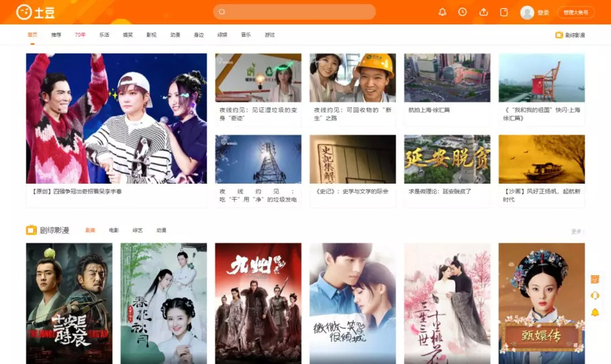The width and height of the screenshot is (611, 364).
Task: Switch to 剧集 section tab
Action: (x=91, y=231)
